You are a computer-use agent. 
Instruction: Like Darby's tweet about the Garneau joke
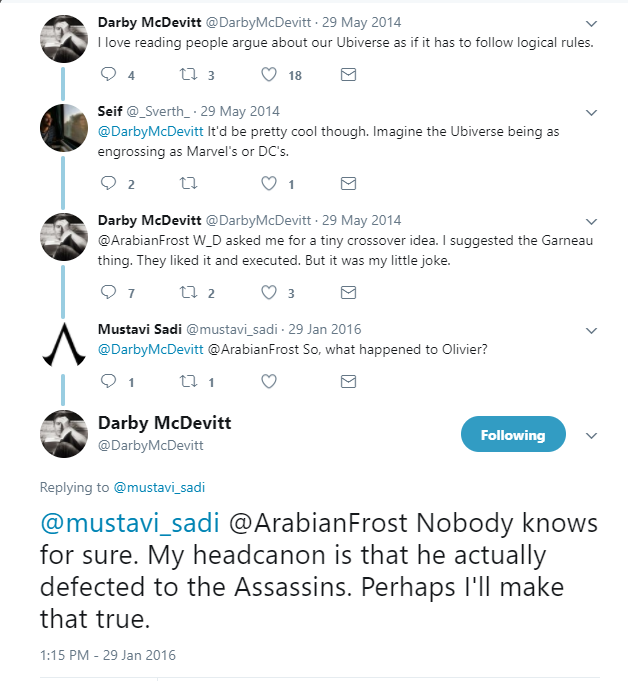pos(268,293)
